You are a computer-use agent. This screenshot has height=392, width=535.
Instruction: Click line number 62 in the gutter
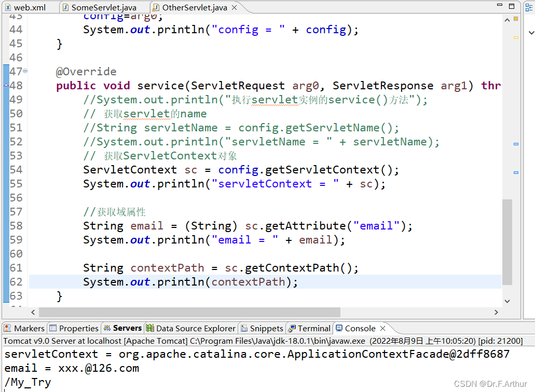click(16, 282)
